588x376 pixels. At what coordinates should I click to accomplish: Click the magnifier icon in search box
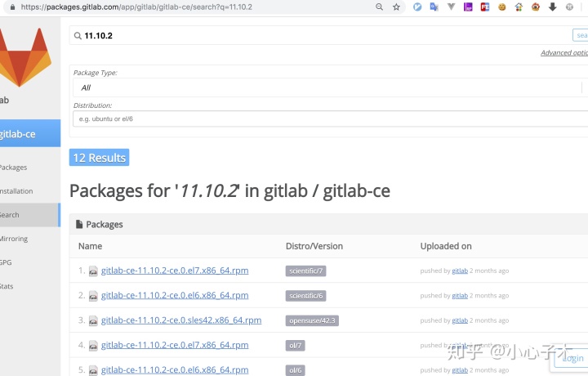(78, 36)
